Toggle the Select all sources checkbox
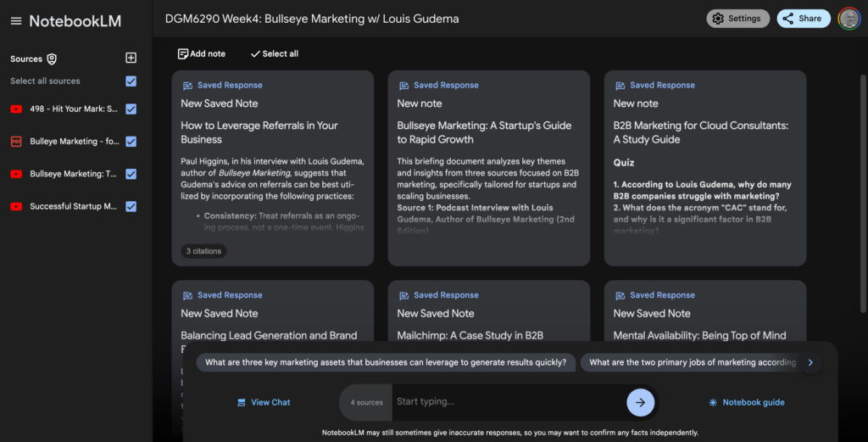 (131, 81)
